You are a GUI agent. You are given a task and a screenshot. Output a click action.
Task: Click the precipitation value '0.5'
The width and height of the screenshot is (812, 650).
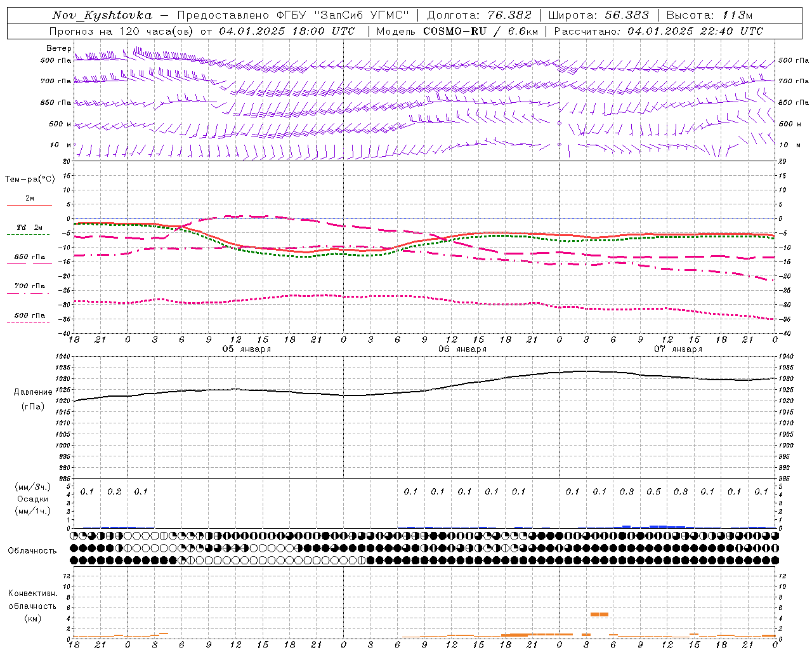point(653,491)
